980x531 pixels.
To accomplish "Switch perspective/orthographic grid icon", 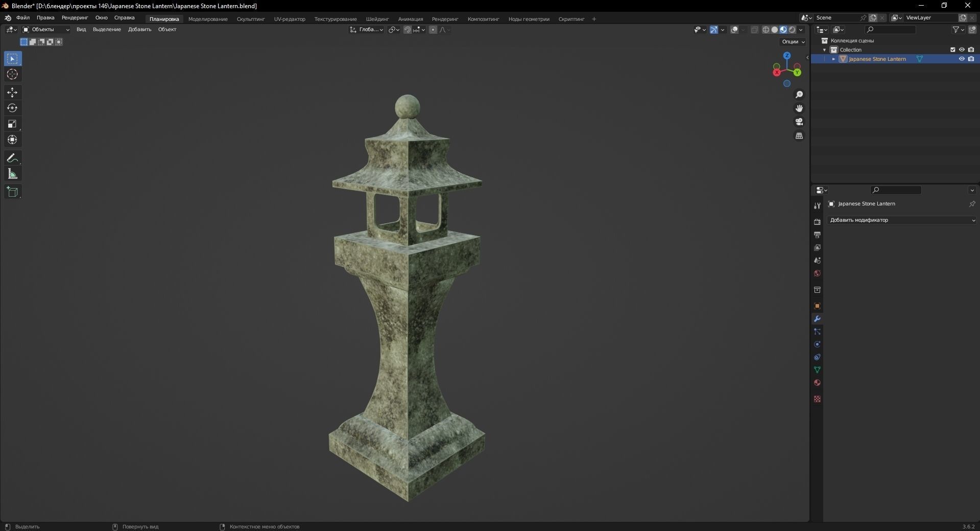I will pos(799,135).
